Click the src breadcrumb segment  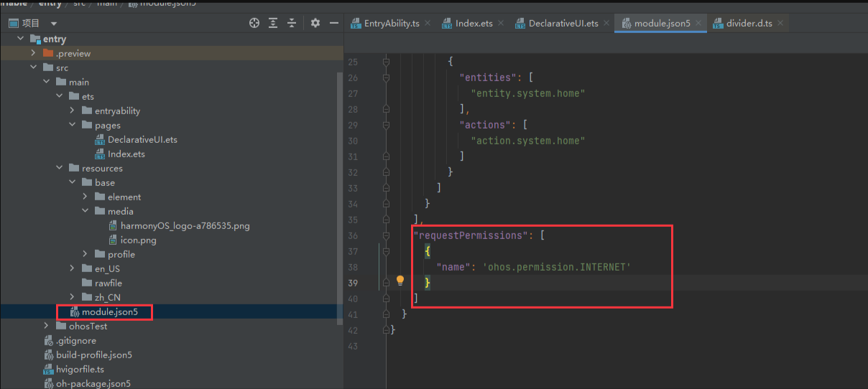click(x=80, y=4)
